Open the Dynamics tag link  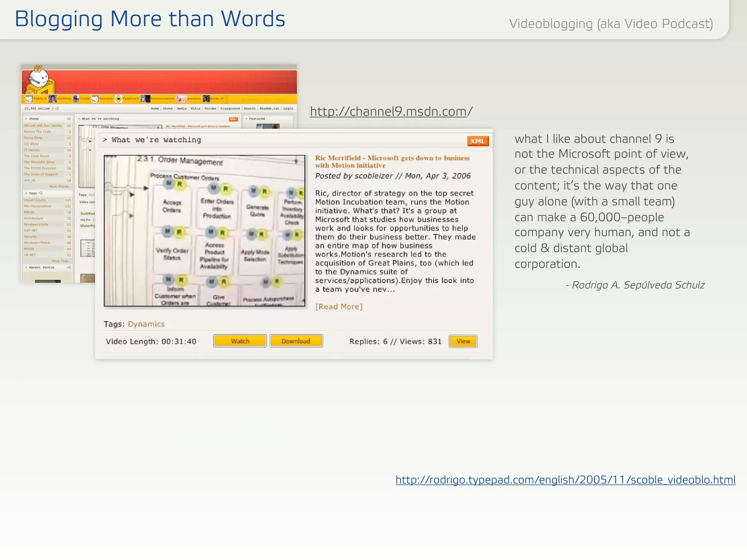click(x=146, y=324)
